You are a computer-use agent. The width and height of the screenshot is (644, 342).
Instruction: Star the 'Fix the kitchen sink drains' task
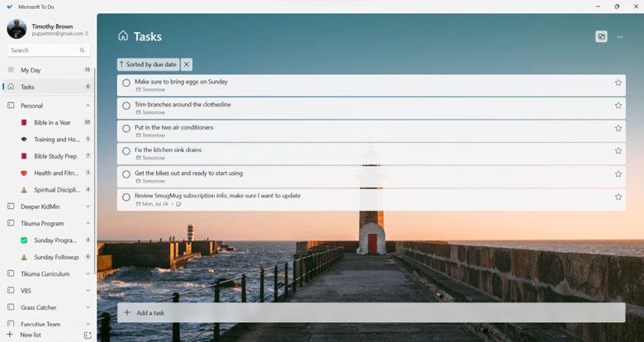618,151
